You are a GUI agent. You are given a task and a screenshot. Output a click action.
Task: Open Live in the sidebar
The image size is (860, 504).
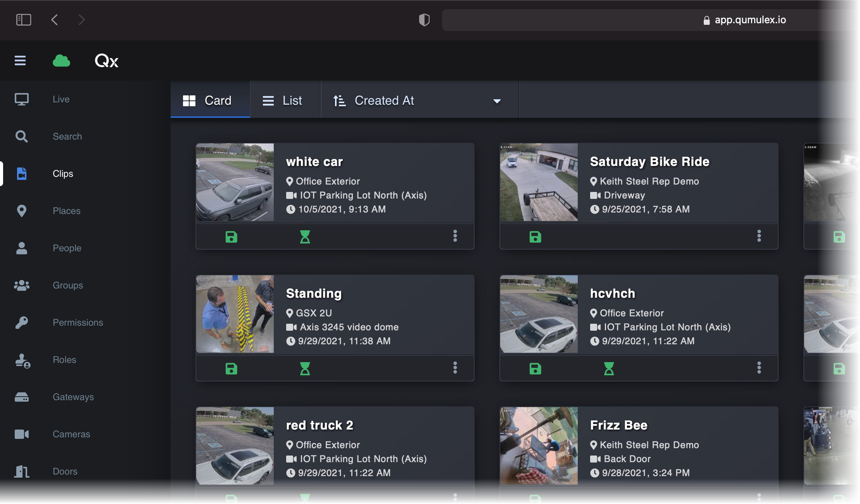(x=61, y=99)
